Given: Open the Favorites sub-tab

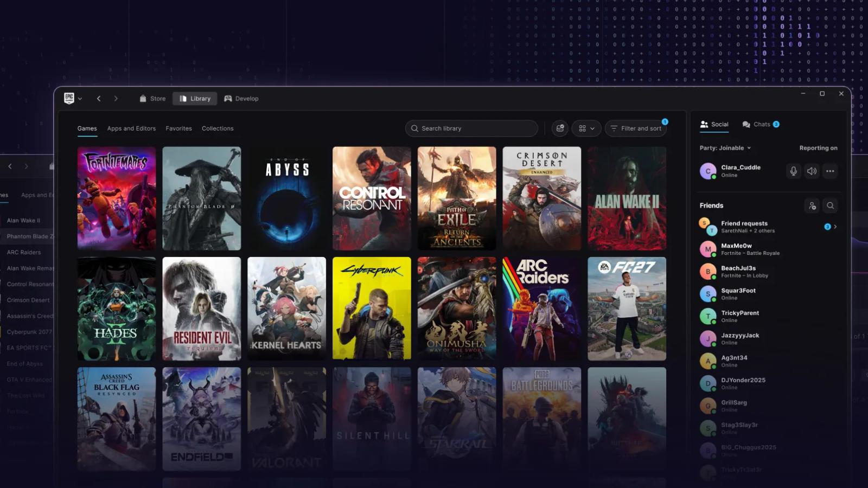Looking at the screenshot, I should tap(178, 129).
